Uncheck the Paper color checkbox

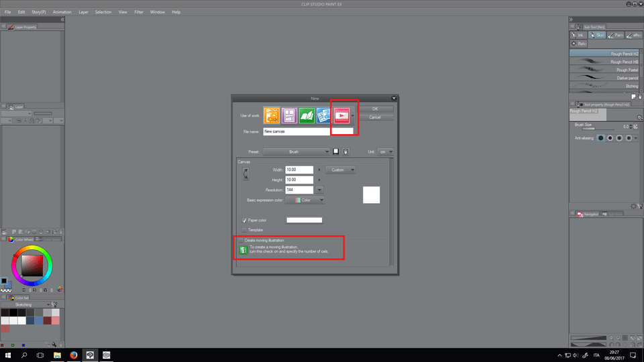[244, 220]
